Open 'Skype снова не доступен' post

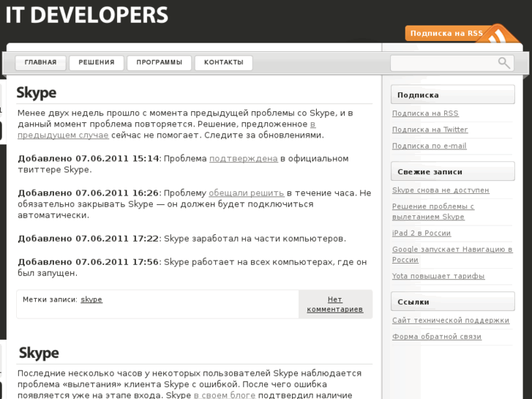441,190
